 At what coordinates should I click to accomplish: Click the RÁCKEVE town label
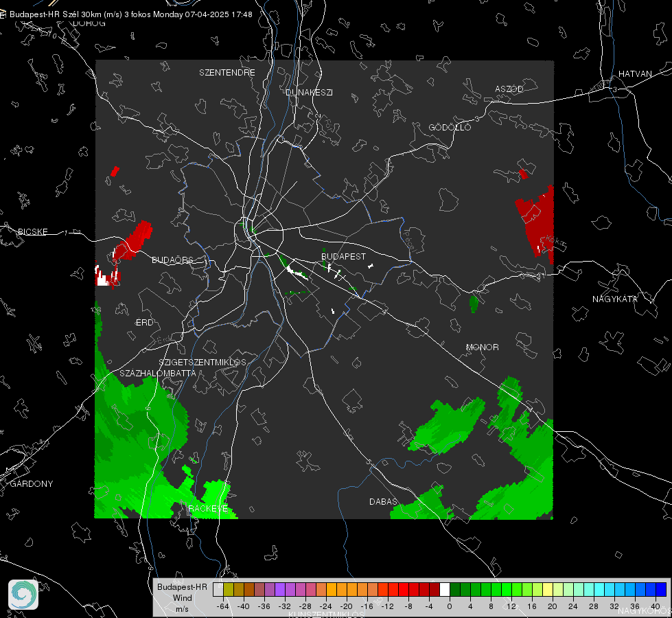click(208, 509)
